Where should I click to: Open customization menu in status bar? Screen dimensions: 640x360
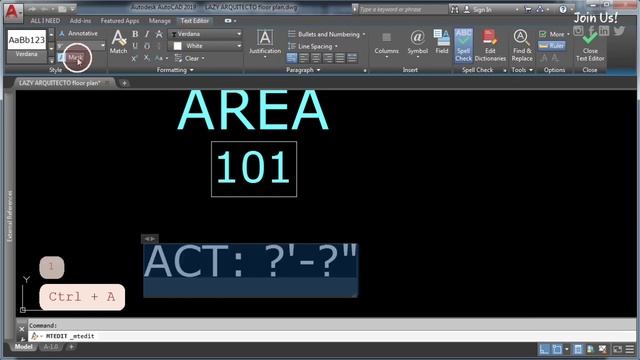click(630, 349)
